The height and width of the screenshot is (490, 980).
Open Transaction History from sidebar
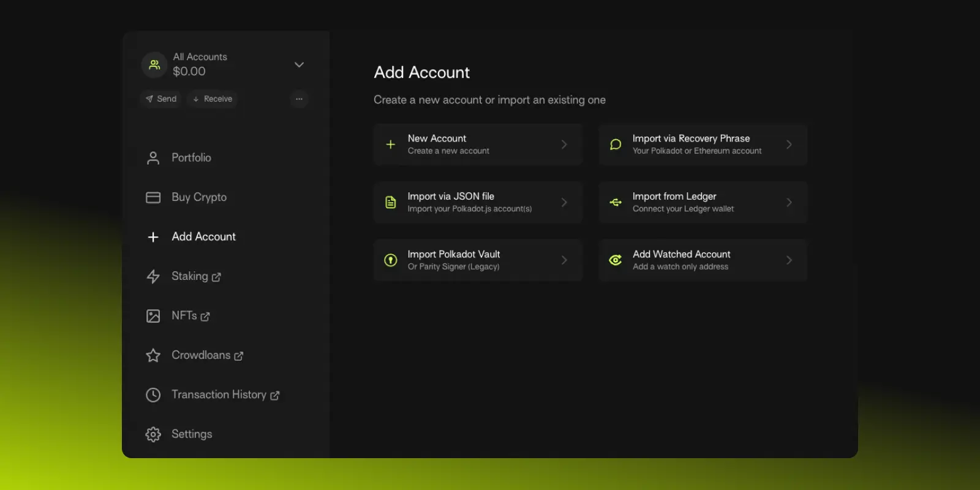tap(219, 394)
